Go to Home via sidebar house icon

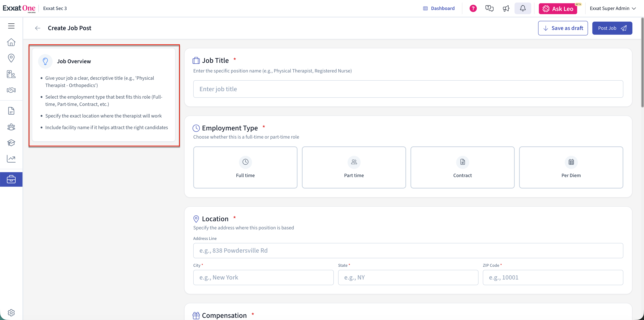click(x=11, y=42)
